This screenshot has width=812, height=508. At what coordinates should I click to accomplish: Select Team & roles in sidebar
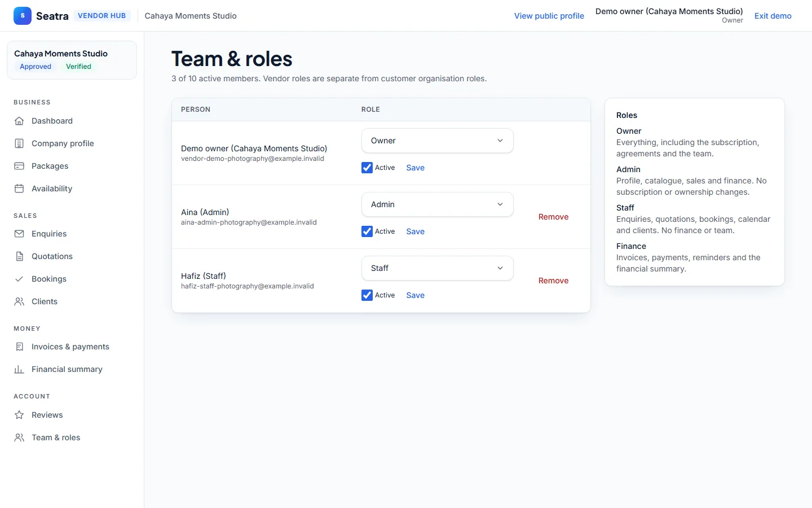coord(72,437)
